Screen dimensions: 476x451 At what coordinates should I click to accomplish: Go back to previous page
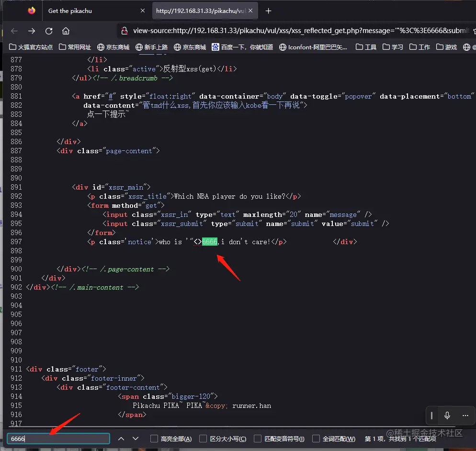tap(14, 31)
